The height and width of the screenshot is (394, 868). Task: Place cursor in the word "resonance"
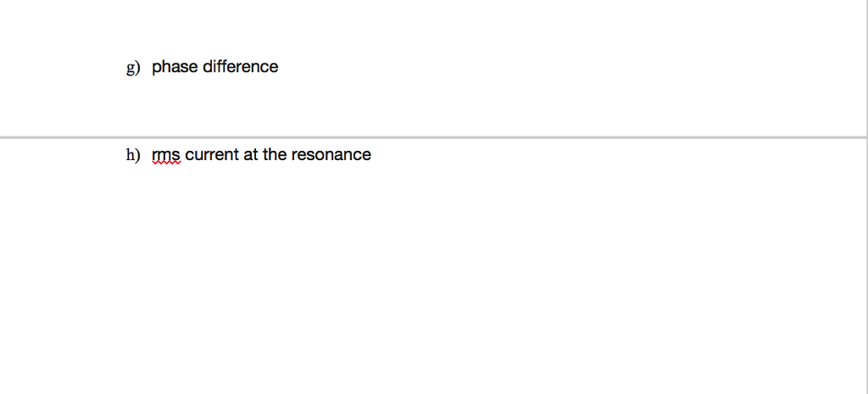tap(331, 155)
